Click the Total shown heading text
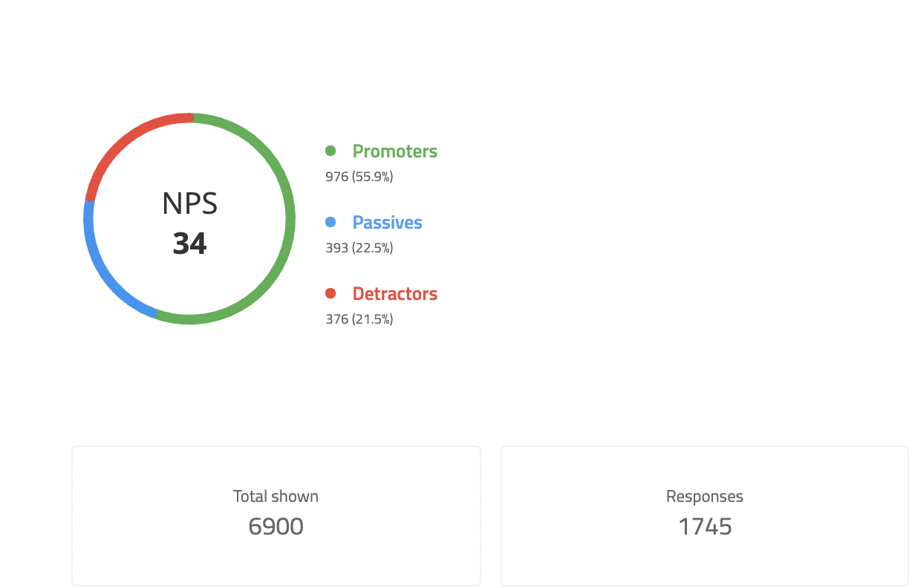This screenshot has height=588, width=915. 276,497
